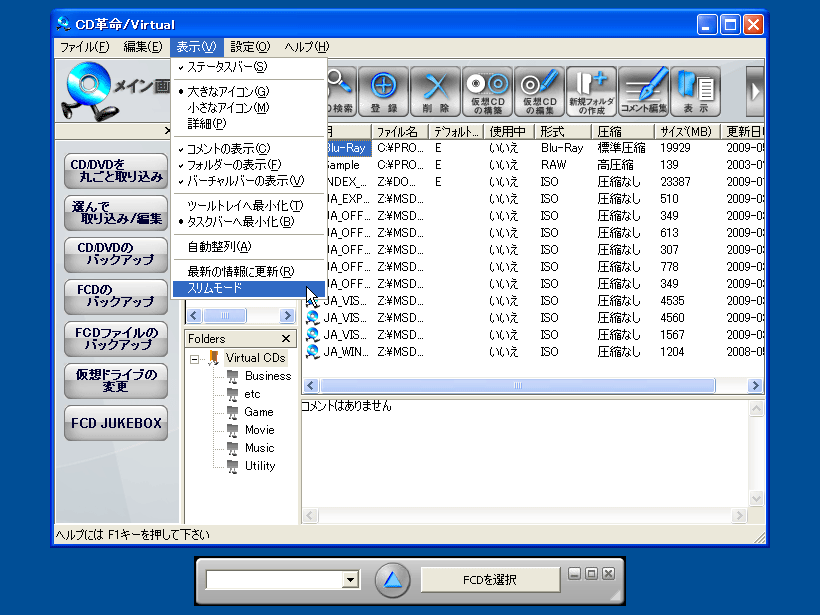Collapse the Virtual CDs tree node
Viewport: 820px width, 615px height.
coord(195,359)
